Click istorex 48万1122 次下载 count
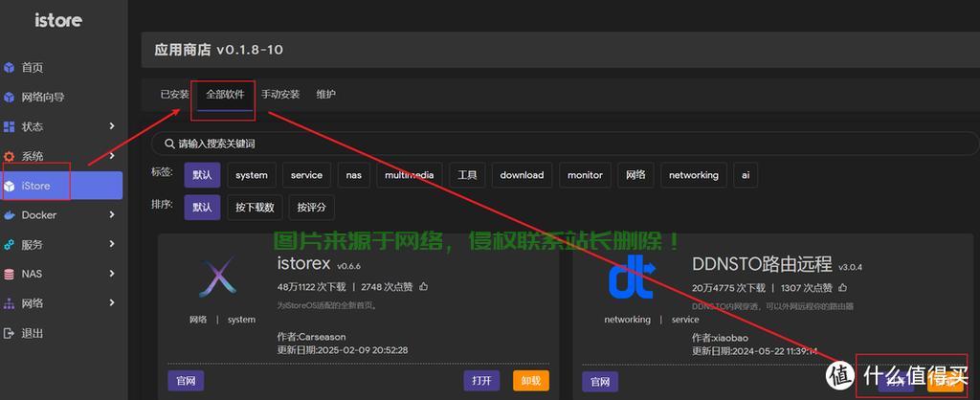 pos(311,287)
